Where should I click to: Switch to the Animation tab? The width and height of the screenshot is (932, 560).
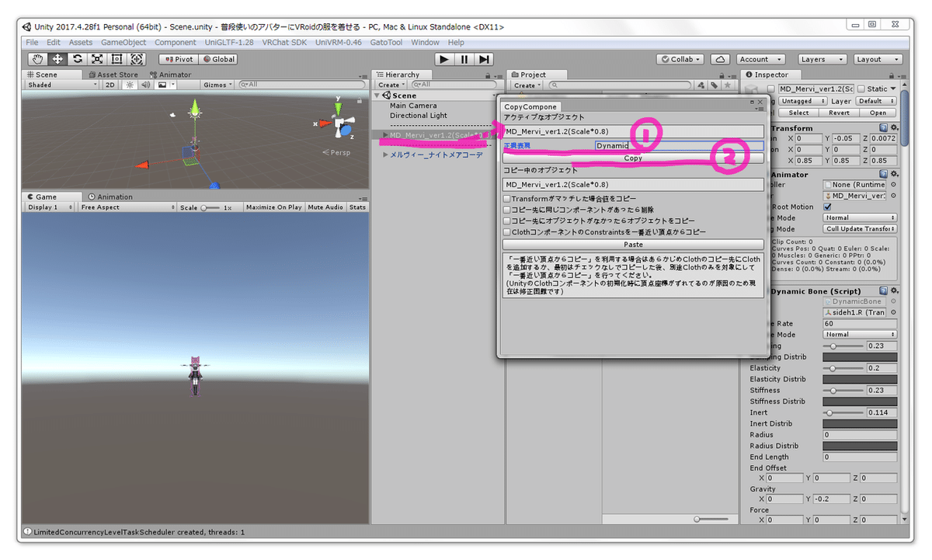tap(110, 197)
